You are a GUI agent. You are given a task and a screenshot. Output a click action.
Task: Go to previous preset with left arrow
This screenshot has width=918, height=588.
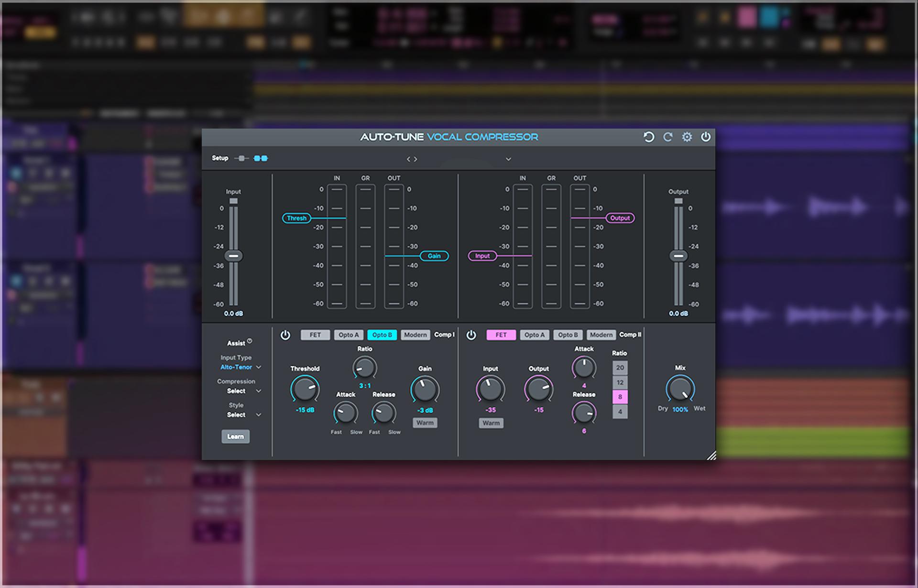pos(408,159)
